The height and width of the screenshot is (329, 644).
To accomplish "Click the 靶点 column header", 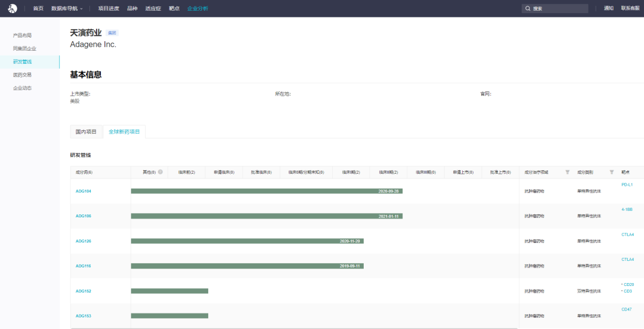I will (x=626, y=173).
